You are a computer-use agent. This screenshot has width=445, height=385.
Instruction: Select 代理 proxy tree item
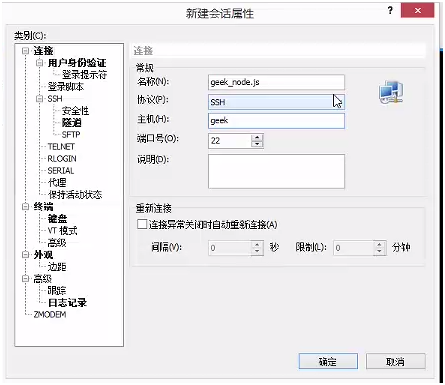click(x=57, y=183)
